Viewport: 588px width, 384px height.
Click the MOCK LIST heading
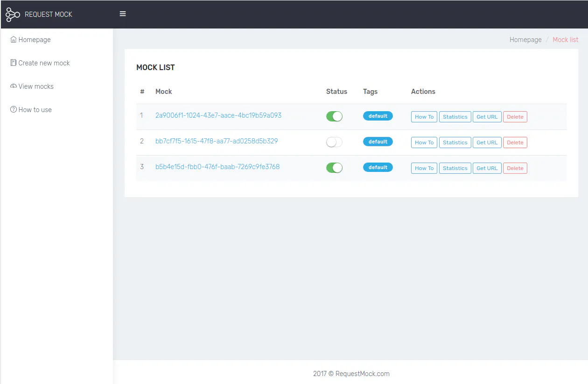click(x=155, y=67)
